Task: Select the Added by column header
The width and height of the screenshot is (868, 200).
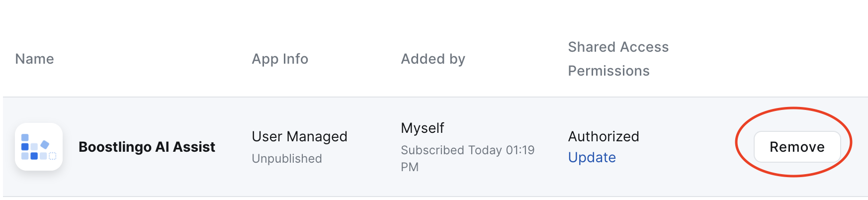Action: (x=433, y=59)
